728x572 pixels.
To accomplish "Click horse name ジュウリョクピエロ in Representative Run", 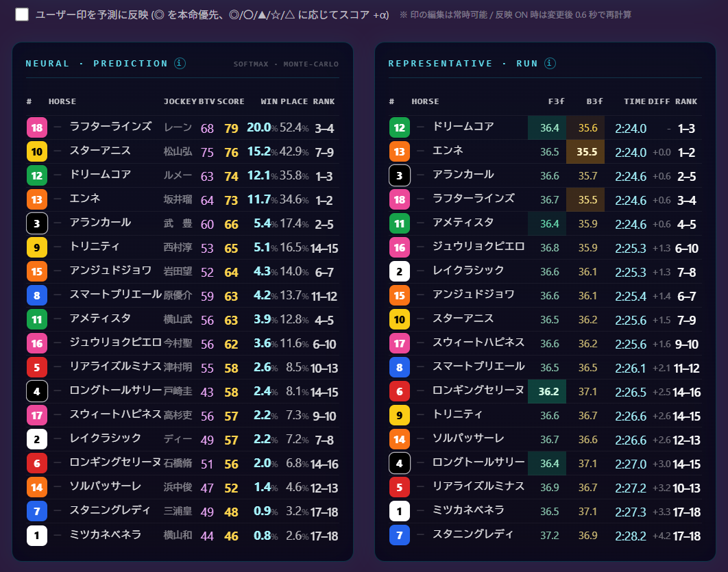I will pos(478,247).
